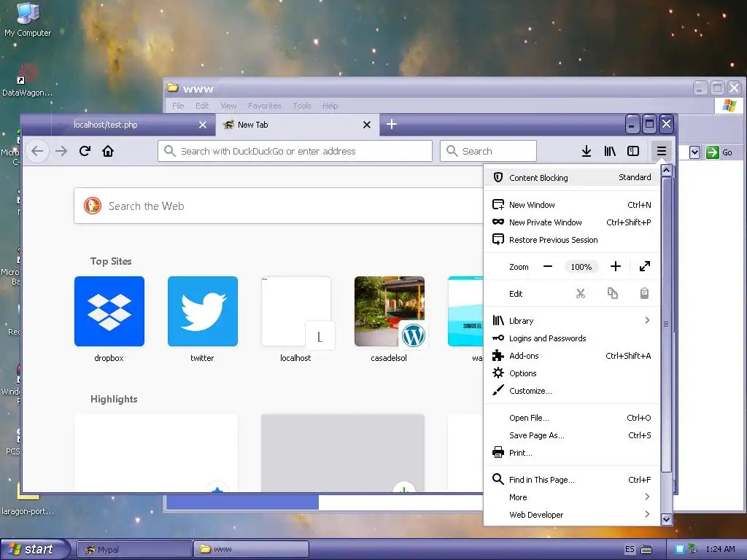
Task: Click the address bar field
Action: [x=295, y=151]
